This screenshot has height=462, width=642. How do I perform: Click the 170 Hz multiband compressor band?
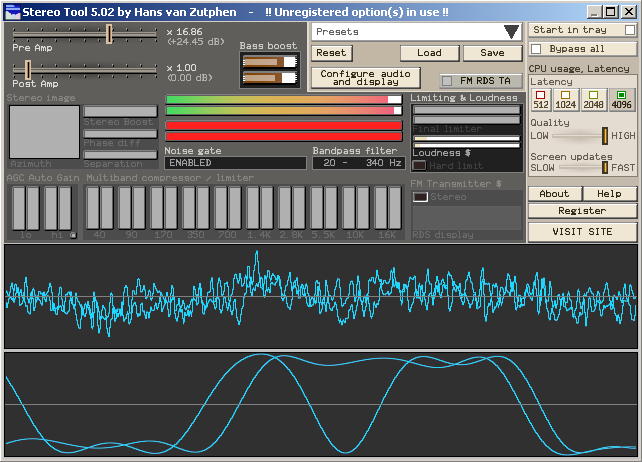click(x=163, y=208)
